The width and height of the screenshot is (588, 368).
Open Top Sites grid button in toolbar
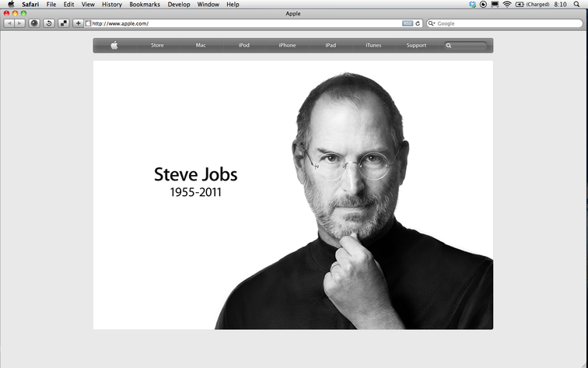[64, 23]
